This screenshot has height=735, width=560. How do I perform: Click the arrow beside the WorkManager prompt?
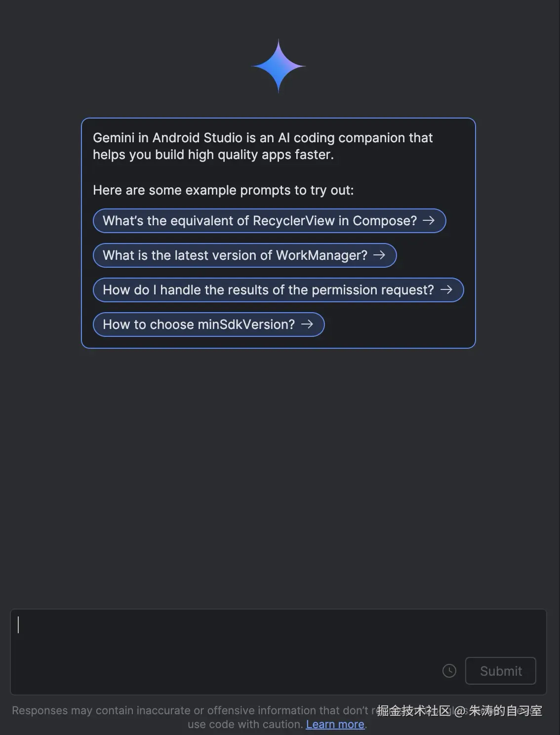coord(379,255)
